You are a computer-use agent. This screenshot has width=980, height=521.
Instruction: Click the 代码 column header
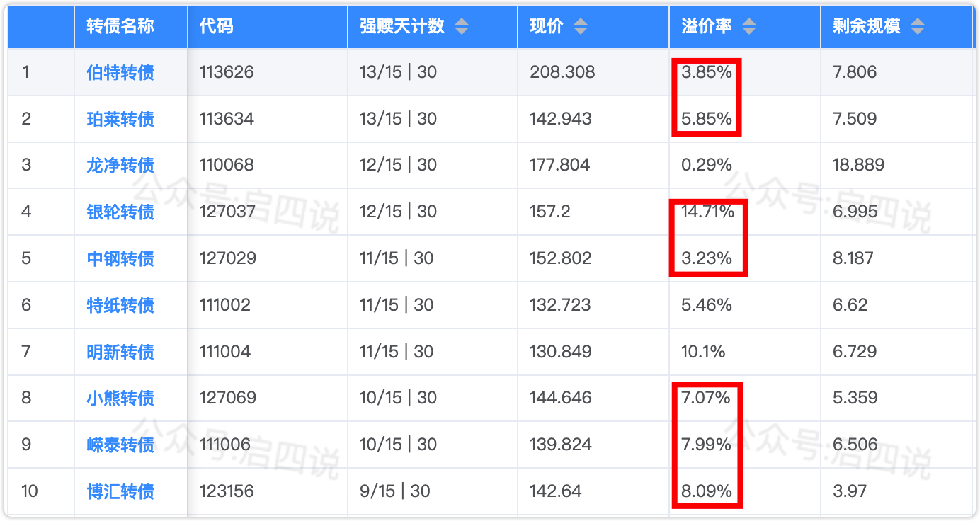pos(217,27)
